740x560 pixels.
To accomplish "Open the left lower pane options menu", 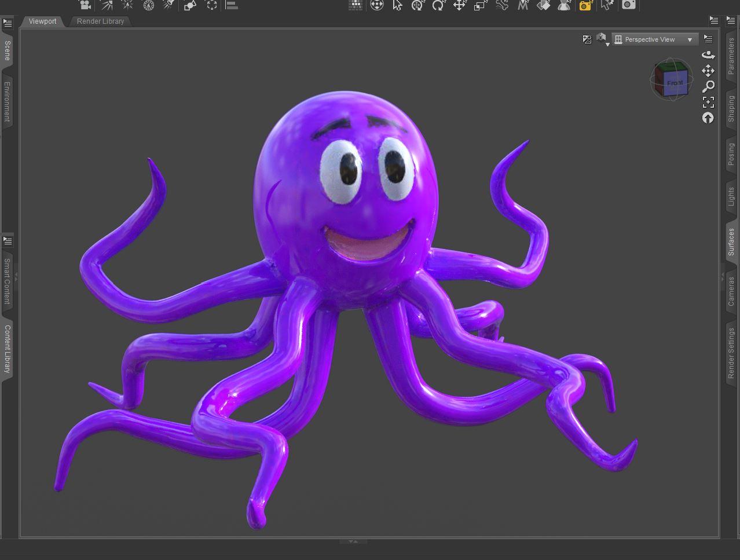I will click(8, 240).
